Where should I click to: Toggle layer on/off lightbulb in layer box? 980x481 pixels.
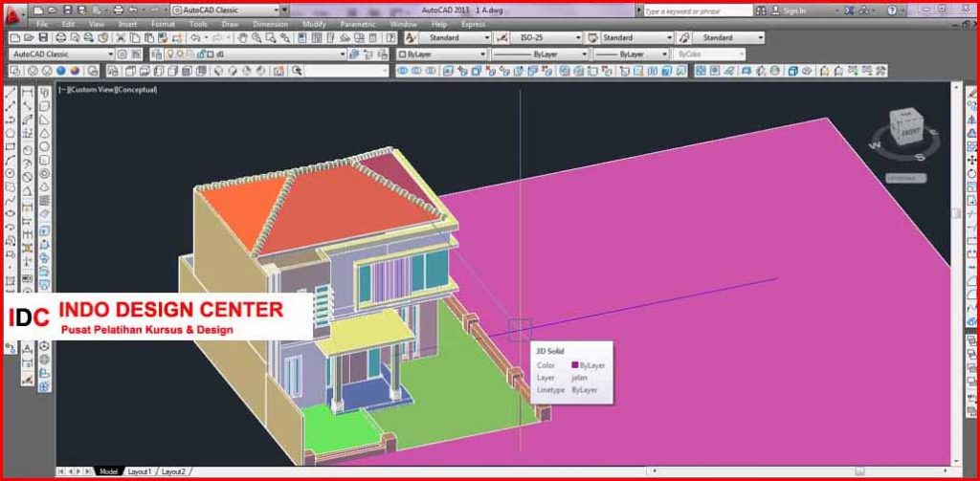(169, 55)
